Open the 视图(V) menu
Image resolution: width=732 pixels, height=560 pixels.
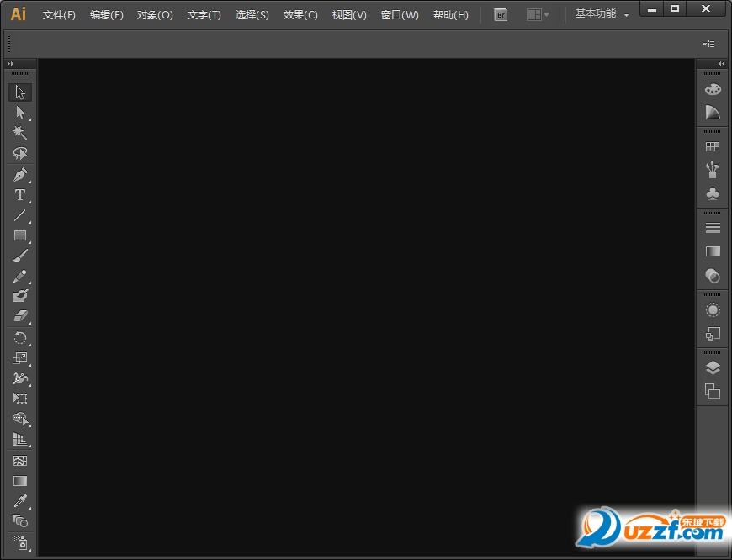click(x=349, y=15)
